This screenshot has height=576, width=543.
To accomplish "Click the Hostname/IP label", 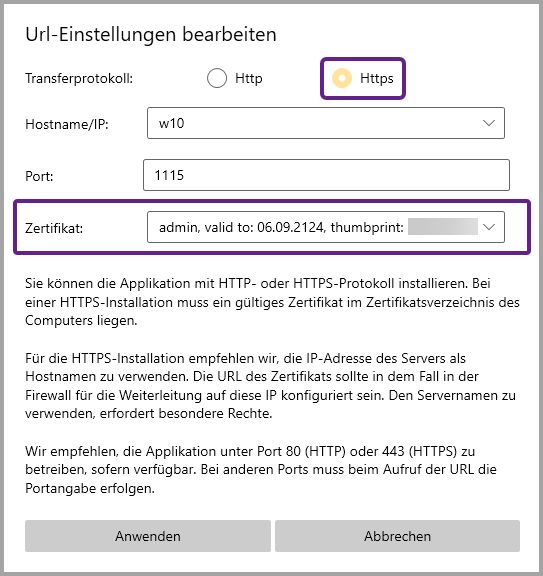I will pyautogui.click(x=67, y=125).
